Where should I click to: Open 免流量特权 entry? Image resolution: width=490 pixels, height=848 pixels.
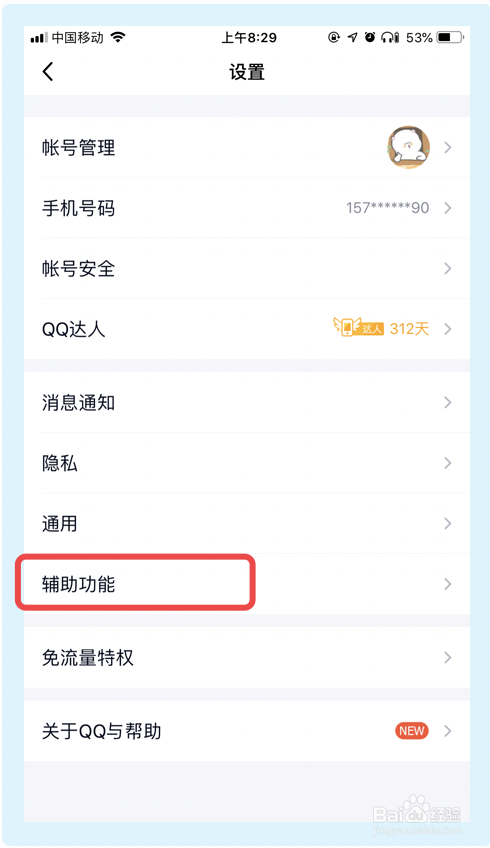click(x=247, y=658)
